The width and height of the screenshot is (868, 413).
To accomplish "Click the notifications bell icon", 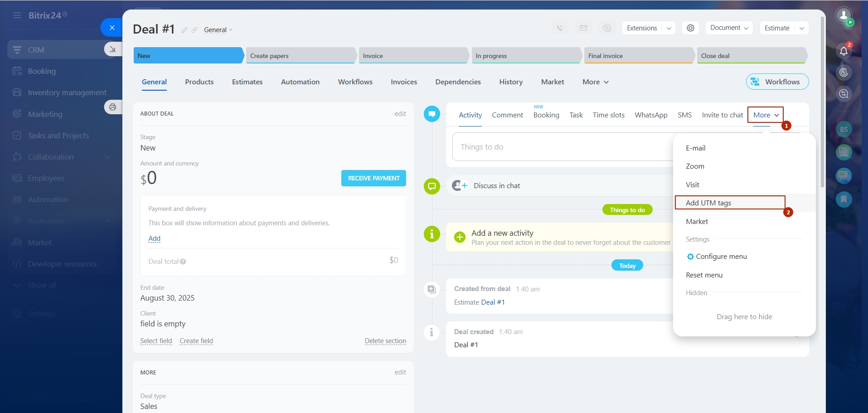I will point(844,51).
